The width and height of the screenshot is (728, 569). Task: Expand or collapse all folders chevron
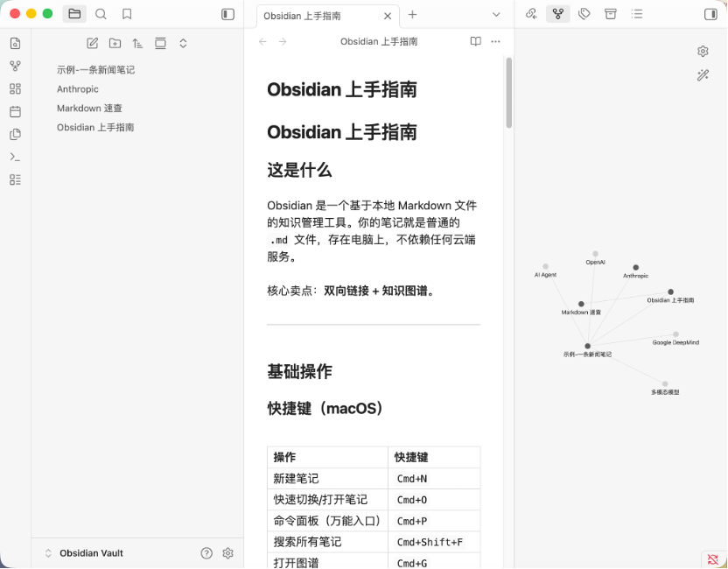coord(183,44)
